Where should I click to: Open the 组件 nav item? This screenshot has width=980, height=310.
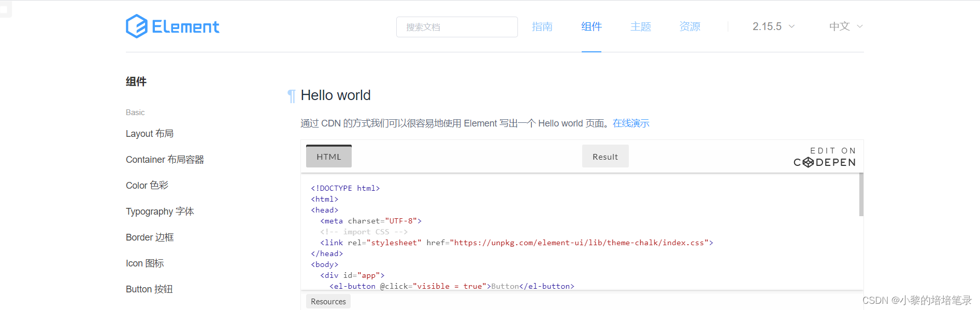point(591,26)
